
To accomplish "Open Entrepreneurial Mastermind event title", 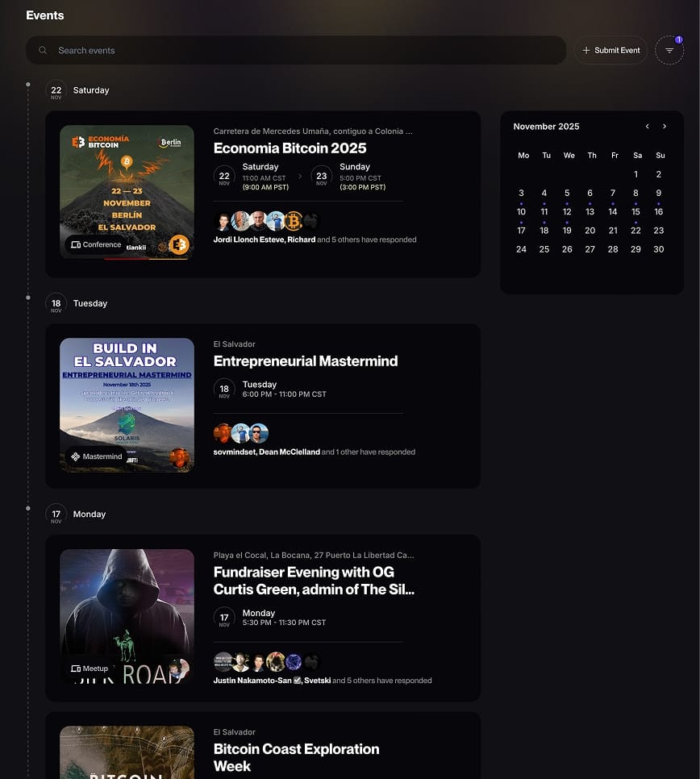I will [x=305, y=361].
